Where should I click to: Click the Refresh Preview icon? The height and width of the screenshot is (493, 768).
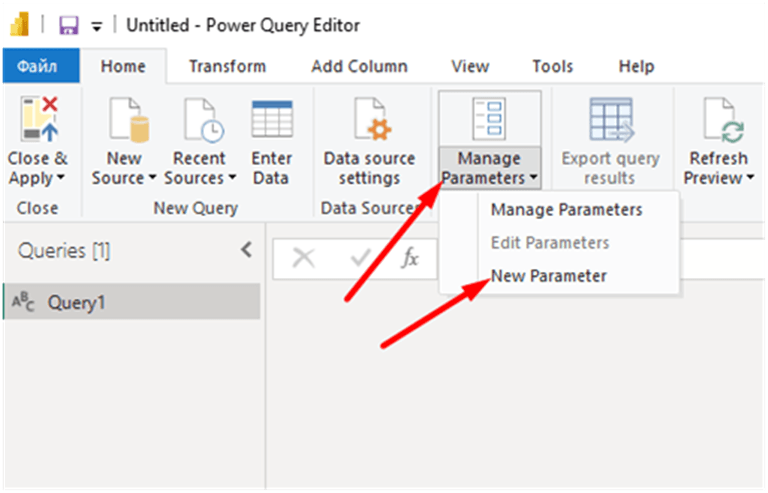click(x=724, y=120)
